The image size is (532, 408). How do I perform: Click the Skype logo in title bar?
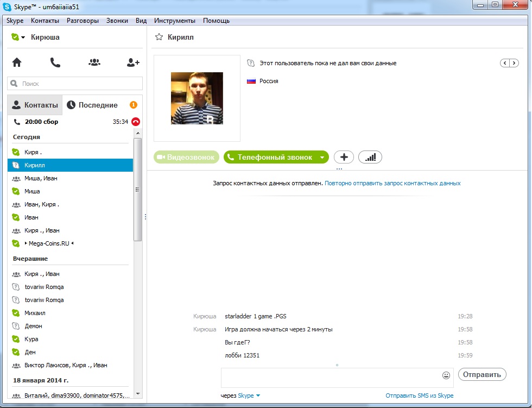(x=7, y=7)
